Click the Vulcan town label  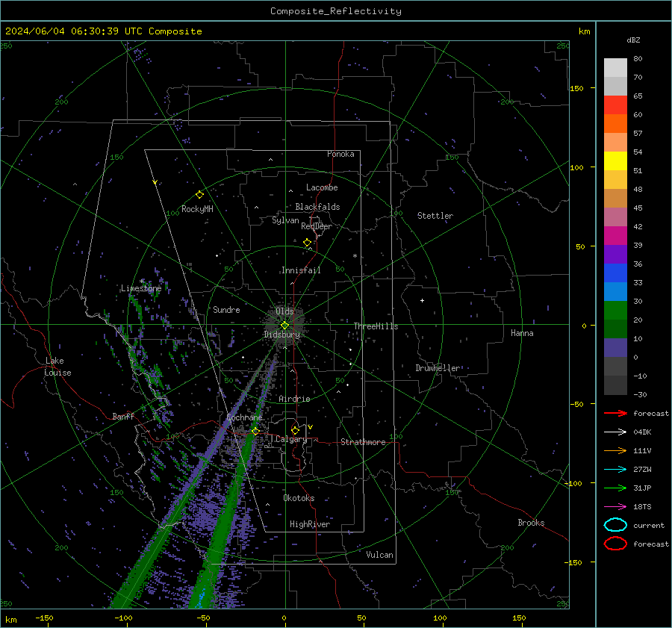pyautogui.click(x=379, y=555)
